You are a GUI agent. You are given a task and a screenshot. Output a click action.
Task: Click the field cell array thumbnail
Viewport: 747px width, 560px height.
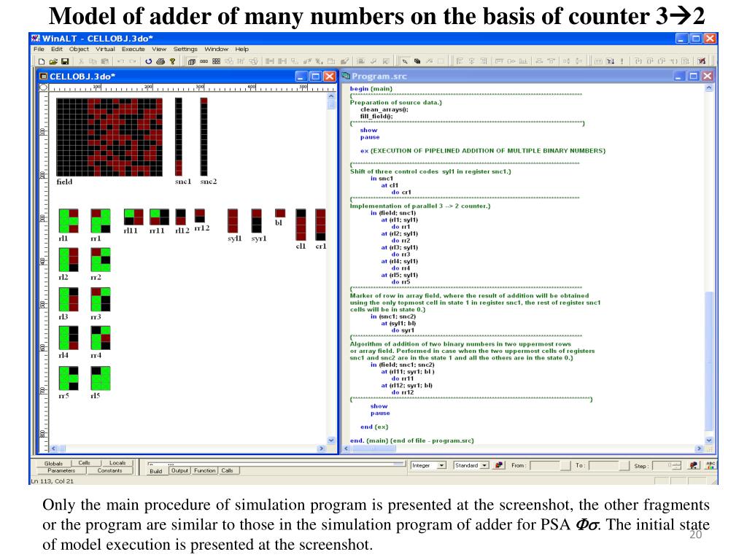[109, 136]
